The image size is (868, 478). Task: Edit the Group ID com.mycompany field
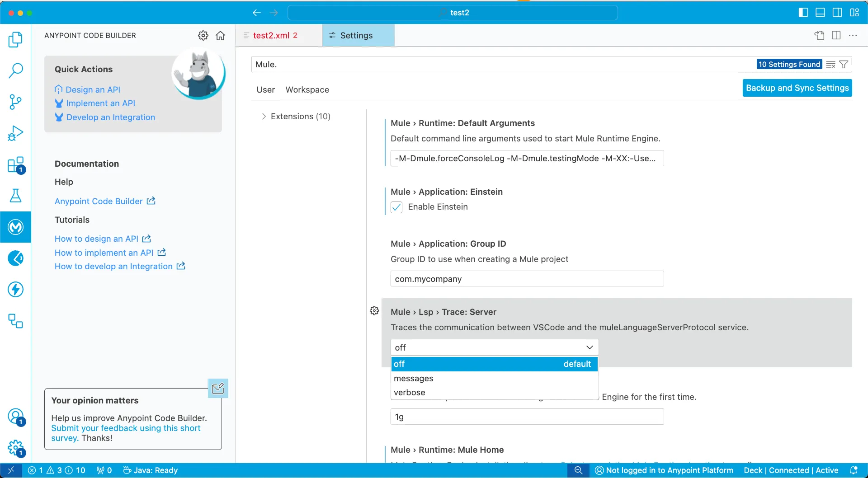point(527,279)
